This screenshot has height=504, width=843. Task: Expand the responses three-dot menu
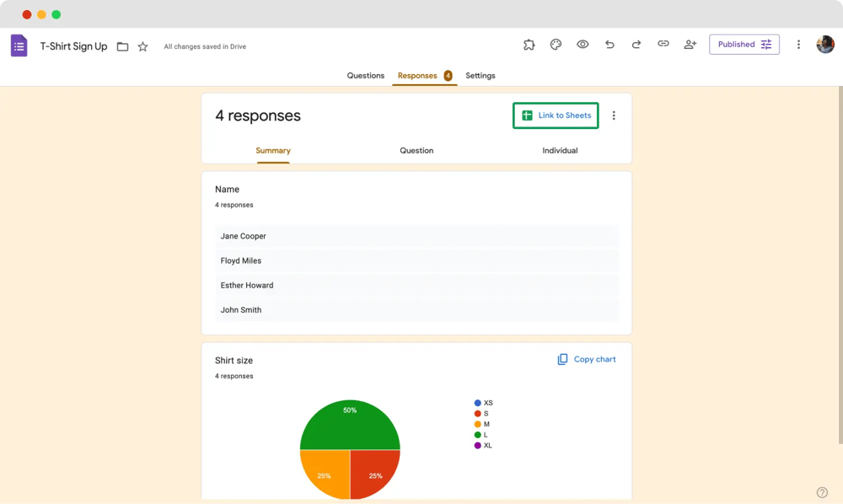click(x=614, y=115)
